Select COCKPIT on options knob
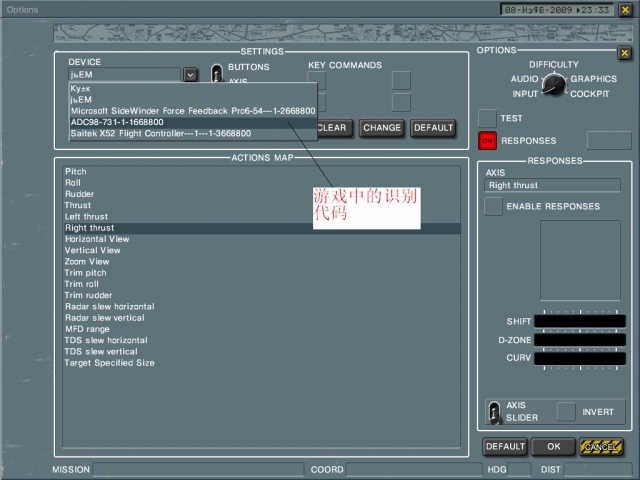 [590, 94]
